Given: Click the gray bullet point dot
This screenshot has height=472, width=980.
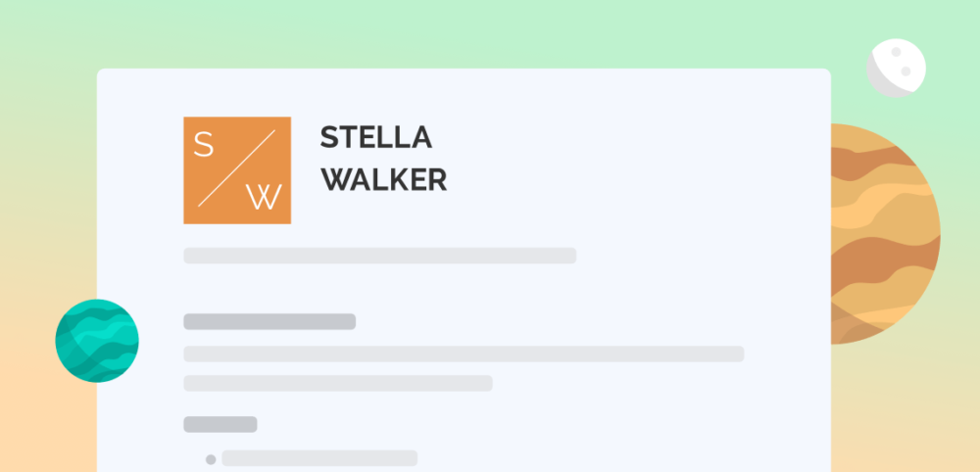Looking at the screenshot, I should tap(211, 459).
